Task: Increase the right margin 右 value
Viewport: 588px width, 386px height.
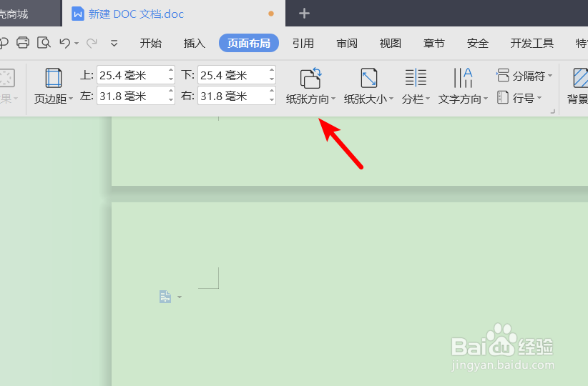Action: tap(272, 91)
